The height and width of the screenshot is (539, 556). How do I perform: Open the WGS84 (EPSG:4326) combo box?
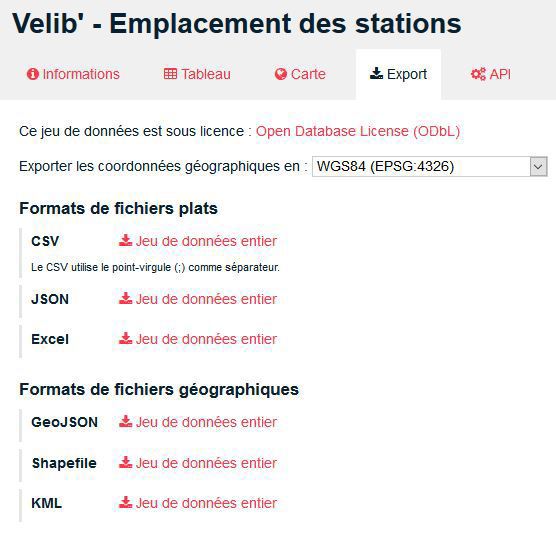tap(430, 166)
